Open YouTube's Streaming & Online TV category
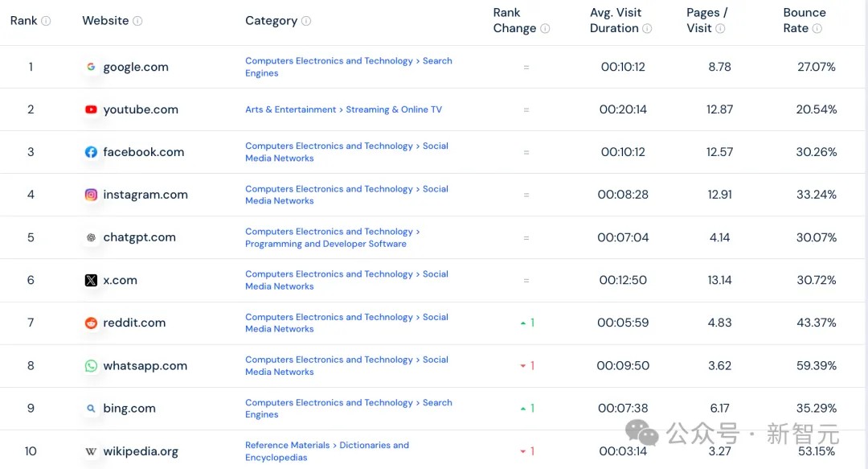868x469 pixels. 394,109
